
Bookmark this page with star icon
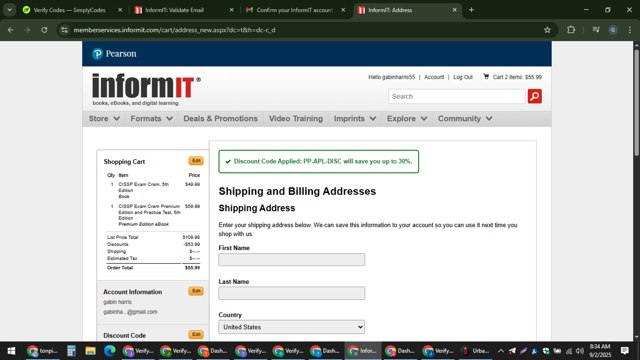(x=547, y=30)
